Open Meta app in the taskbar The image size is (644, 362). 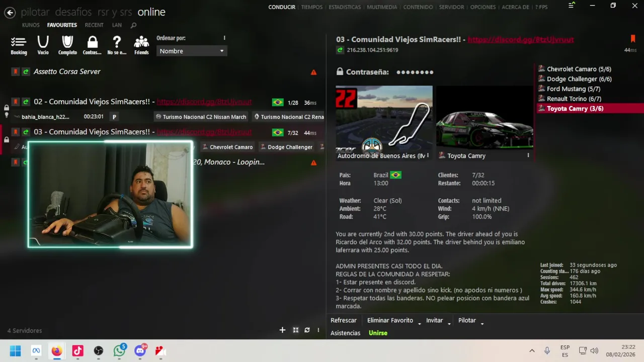(36, 351)
